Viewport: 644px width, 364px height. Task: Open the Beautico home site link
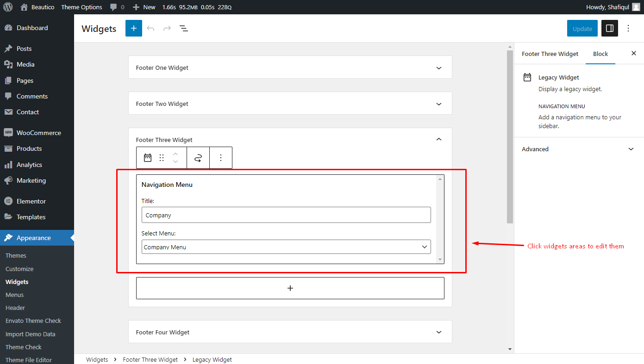click(x=37, y=7)
